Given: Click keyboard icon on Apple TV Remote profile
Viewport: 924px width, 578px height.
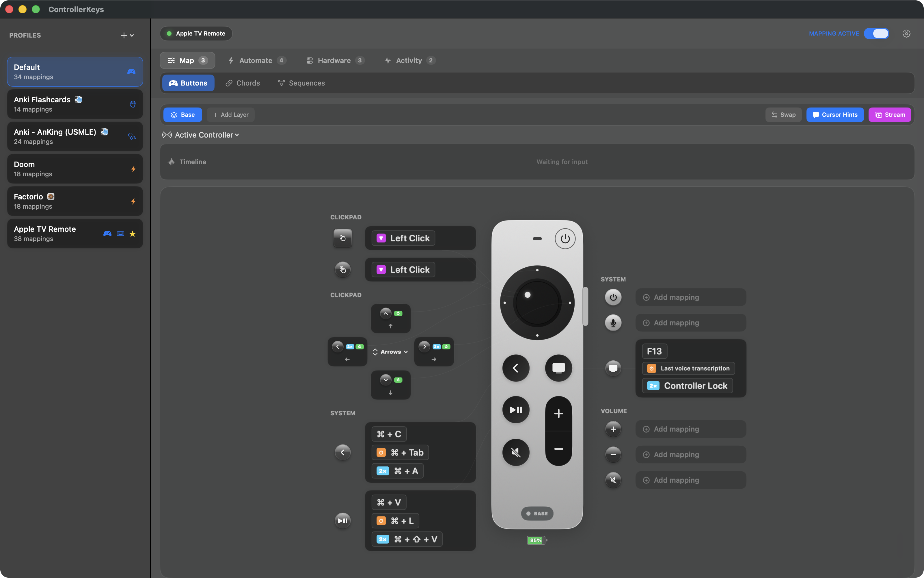Looking at the screenshot, I should click(120, 234).
